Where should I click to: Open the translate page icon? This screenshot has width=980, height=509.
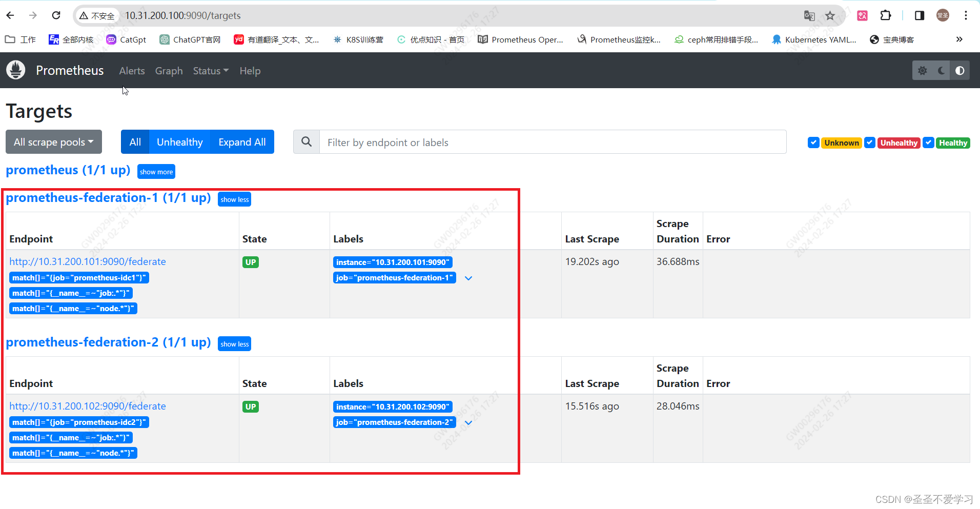(809, 16)
